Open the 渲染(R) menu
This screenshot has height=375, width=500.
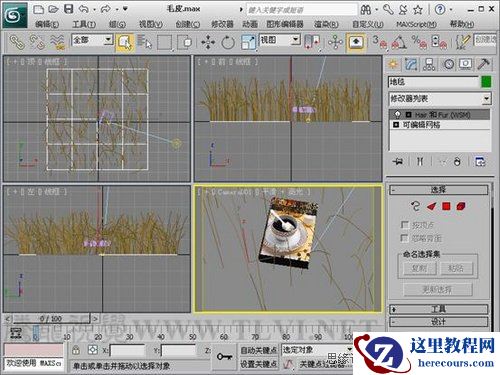tap(326, 24)
